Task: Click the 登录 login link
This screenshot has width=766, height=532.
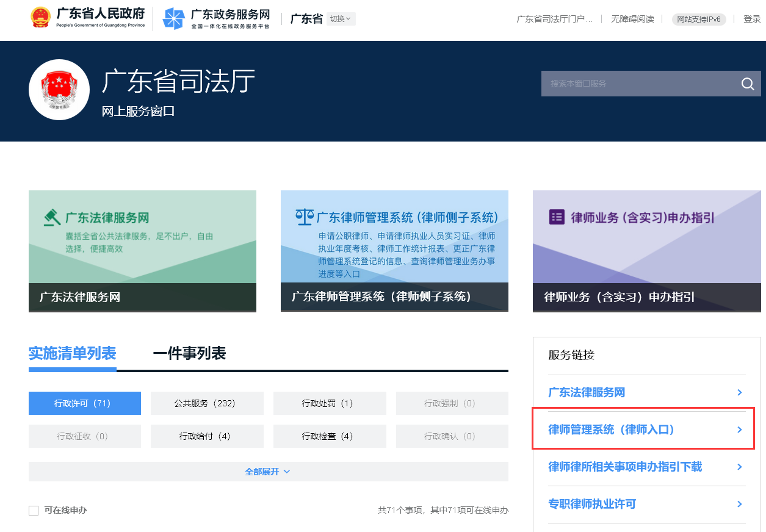Action: (752, 19)
